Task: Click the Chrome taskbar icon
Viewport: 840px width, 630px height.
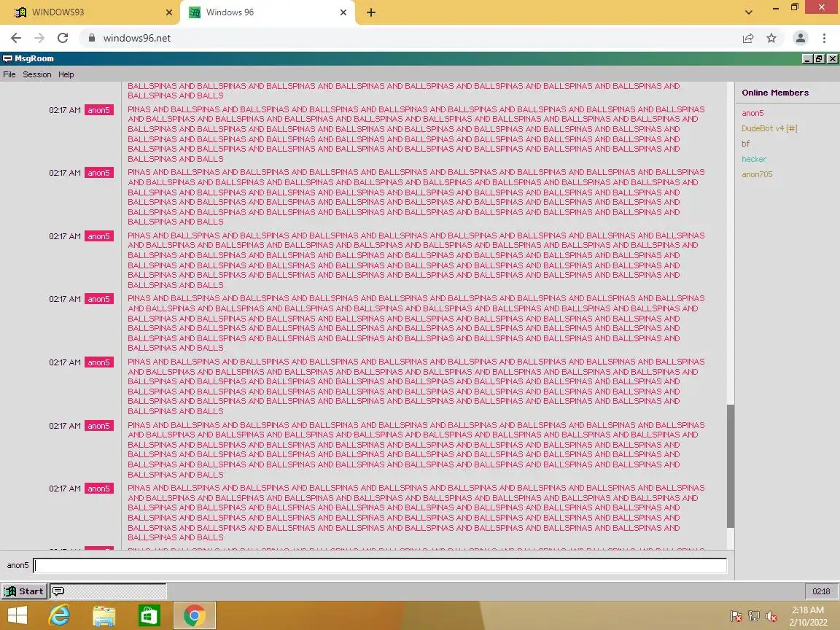Action: tap(195, 615)
